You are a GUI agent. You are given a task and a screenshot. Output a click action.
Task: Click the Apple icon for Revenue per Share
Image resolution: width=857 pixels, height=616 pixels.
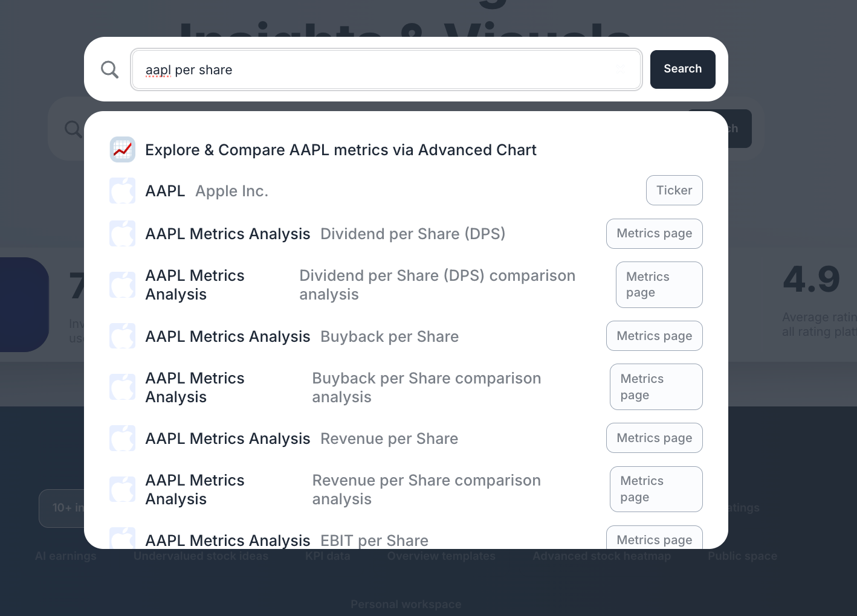tap(122, 438)
